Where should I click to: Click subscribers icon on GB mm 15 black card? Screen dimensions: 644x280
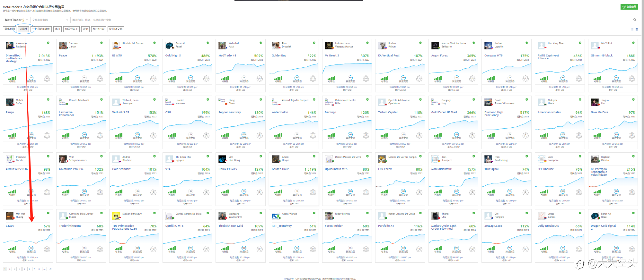[x=631, y=78]
